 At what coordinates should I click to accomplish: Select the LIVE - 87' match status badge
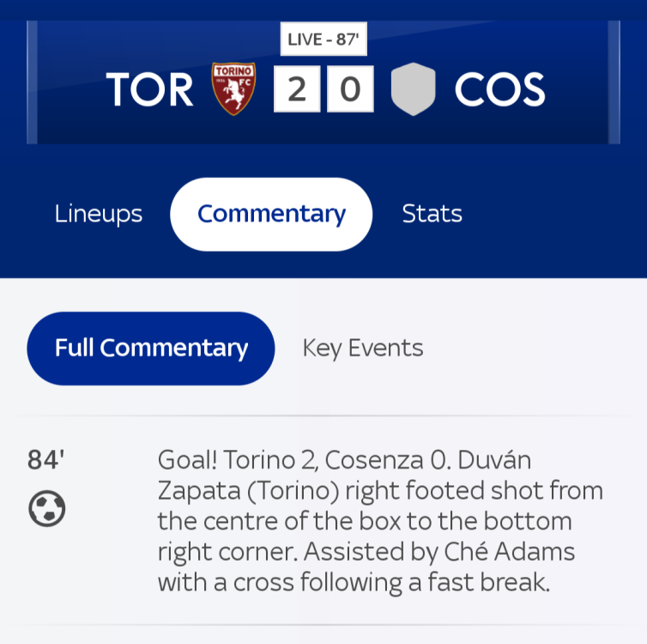[323, 39]
